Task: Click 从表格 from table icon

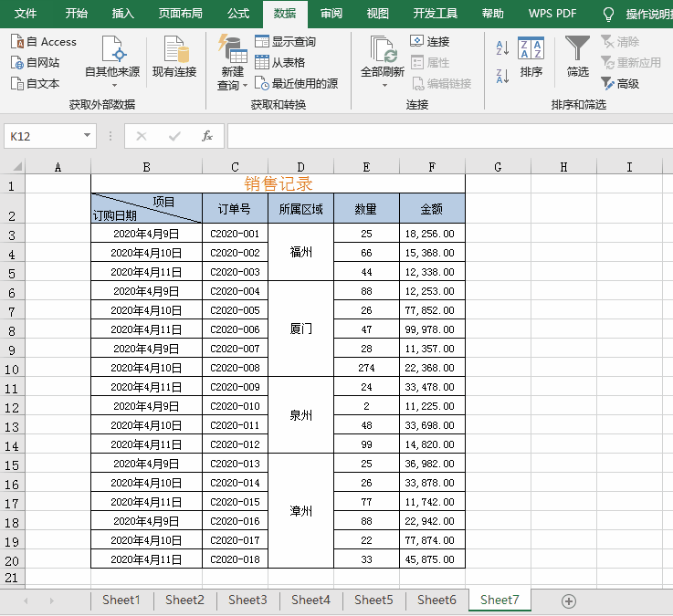Action: coord(261,62)
